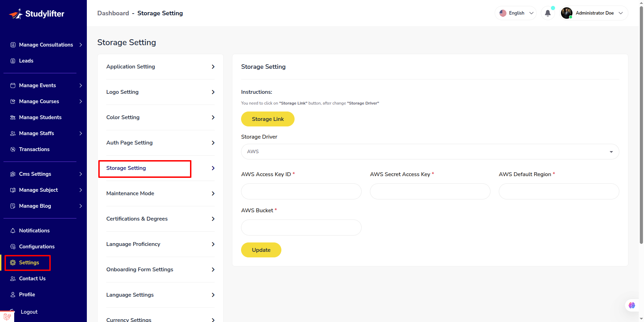Click the US flag language icon
This screenshot has height=322, width=644.
click(503, 13)
